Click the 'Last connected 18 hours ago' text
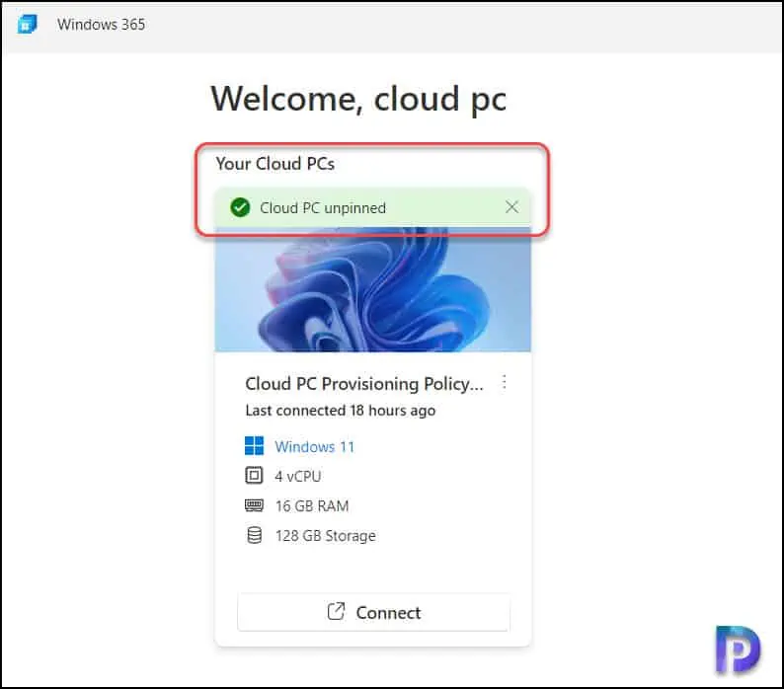This screenshot has height=689, width=784. tap(341, 411)
